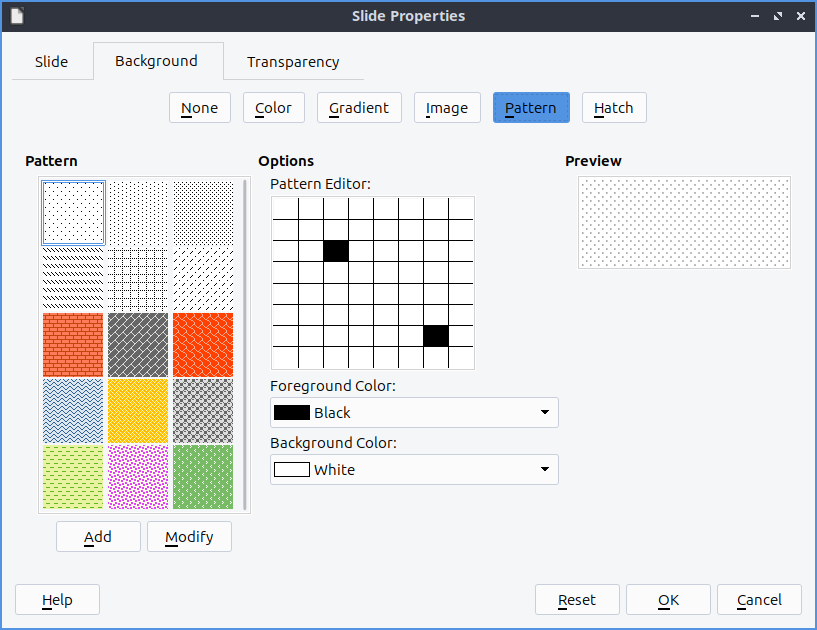This screenshot has height=630, width=817.
Task: Click the black Foreground Color swatch
Action: (x=292, y=413)
